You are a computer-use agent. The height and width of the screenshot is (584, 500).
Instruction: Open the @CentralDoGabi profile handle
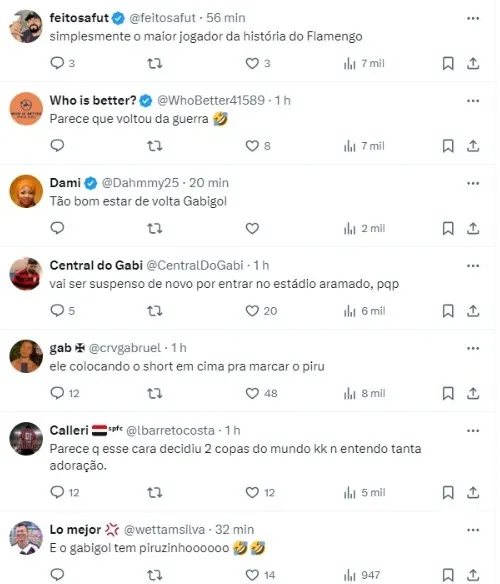(x=194, y=265)
